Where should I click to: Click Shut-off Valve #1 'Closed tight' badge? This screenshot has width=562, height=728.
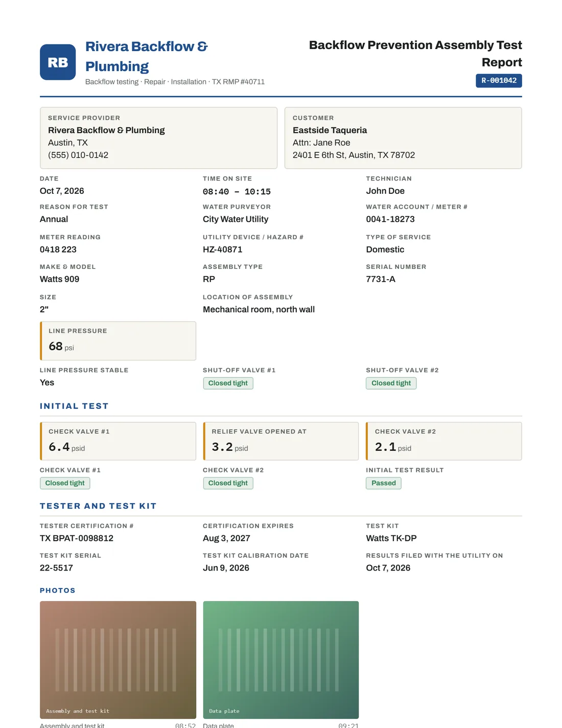pos(228,383)
